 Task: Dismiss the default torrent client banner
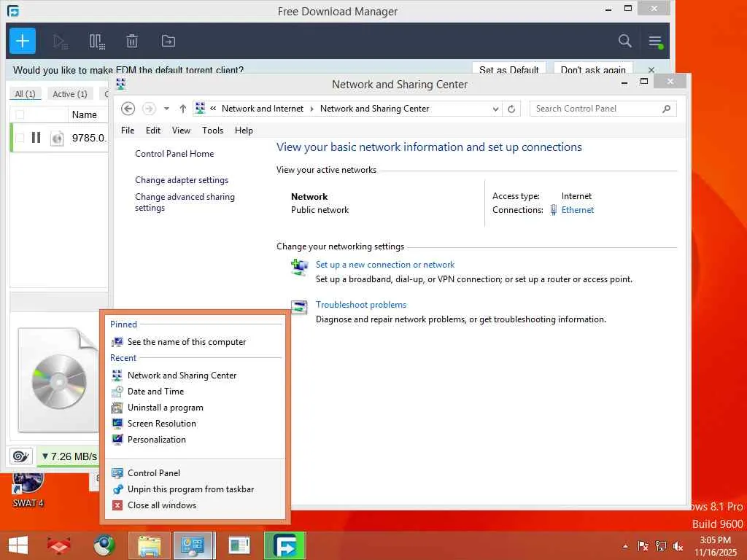coord(651,70)
